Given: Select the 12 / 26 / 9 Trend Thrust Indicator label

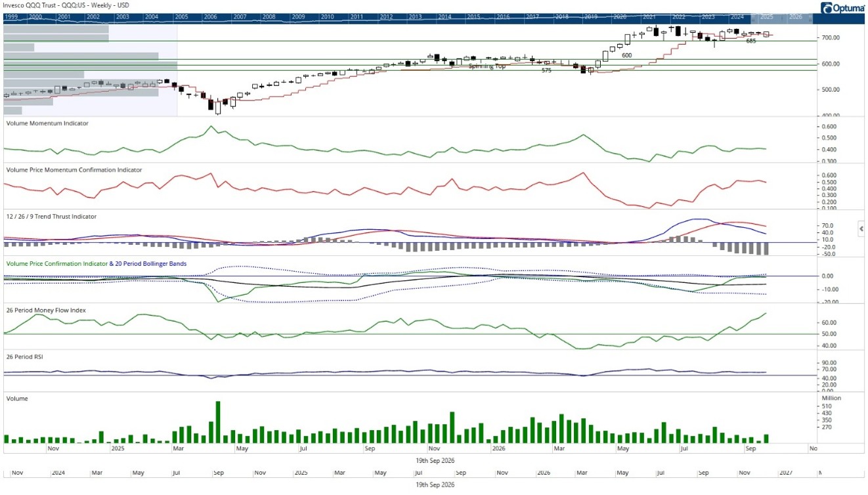Looking at the screenshot, I should (x=51, y=217).
